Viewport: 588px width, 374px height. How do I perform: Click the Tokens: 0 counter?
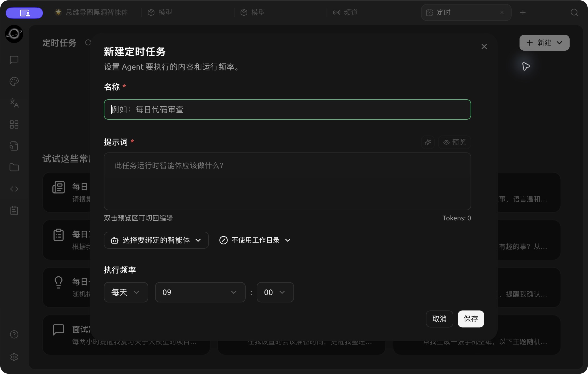pos(457,218)
